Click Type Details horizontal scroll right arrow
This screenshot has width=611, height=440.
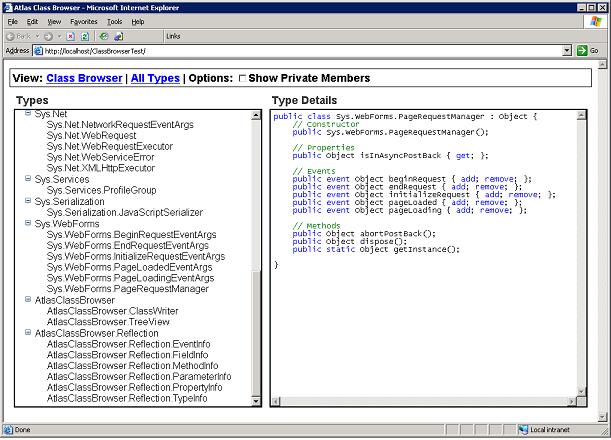pyautogui.click(x=572, y=401)
